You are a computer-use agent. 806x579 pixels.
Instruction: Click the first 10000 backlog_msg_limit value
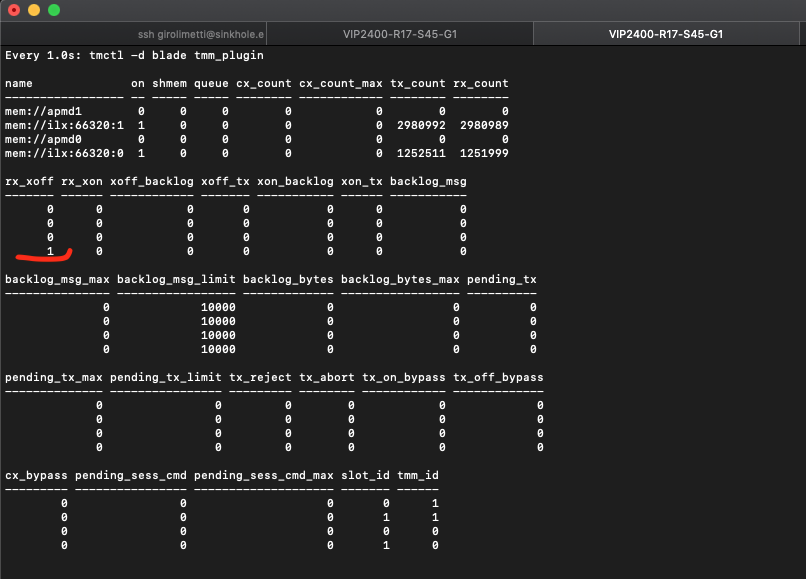tap(218, 307)
